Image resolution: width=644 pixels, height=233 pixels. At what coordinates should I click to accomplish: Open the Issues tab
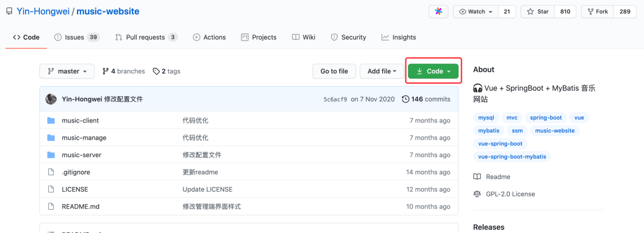tap(77, 37)
